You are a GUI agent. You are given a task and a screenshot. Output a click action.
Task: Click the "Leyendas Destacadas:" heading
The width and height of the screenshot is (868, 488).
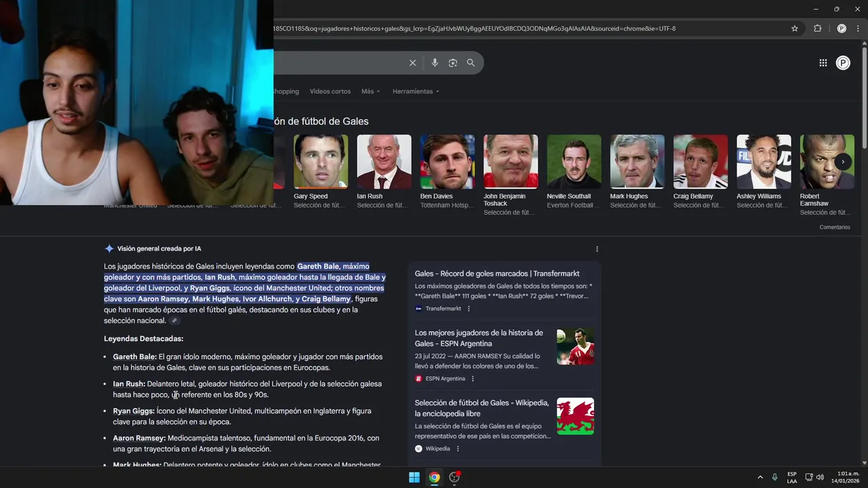pos(143,339)
